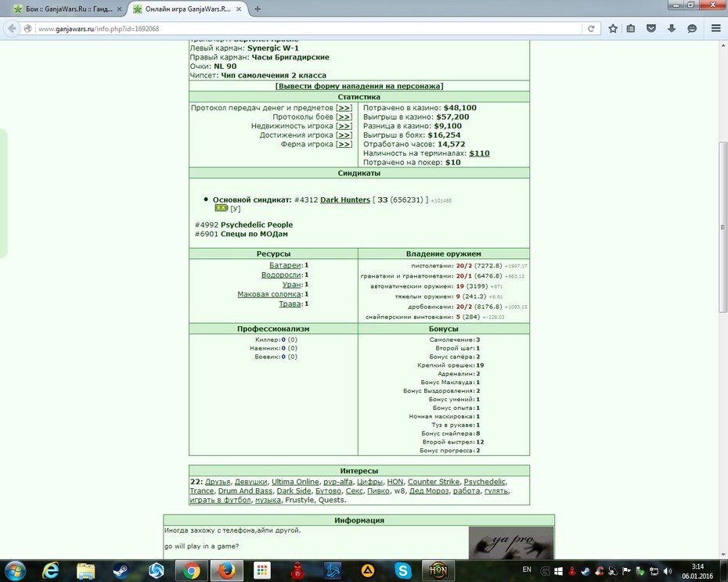728x582 pixels.
Task: Open the Дед Мороз interest link
Action: [429, 491]
